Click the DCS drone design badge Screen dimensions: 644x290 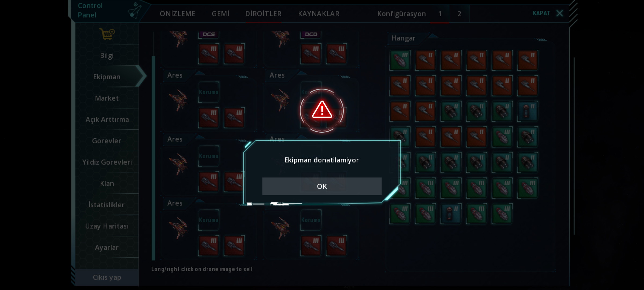[x=208, y=34]
